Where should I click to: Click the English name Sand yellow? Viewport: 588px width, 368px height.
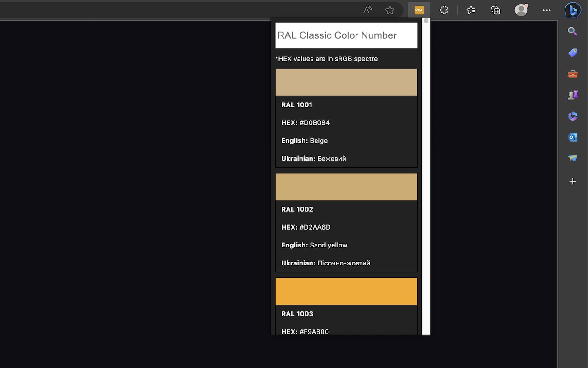click(329, 245)
